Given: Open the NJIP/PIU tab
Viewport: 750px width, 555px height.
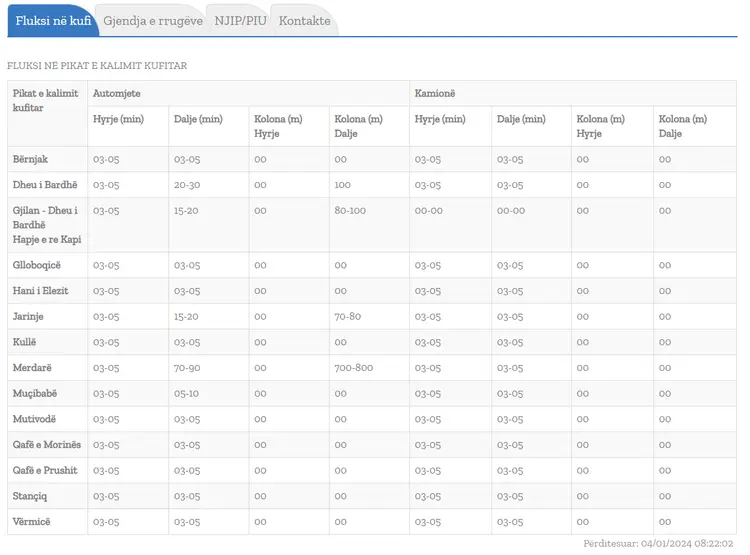Looking at the screenshot, I should click(240, 21).
